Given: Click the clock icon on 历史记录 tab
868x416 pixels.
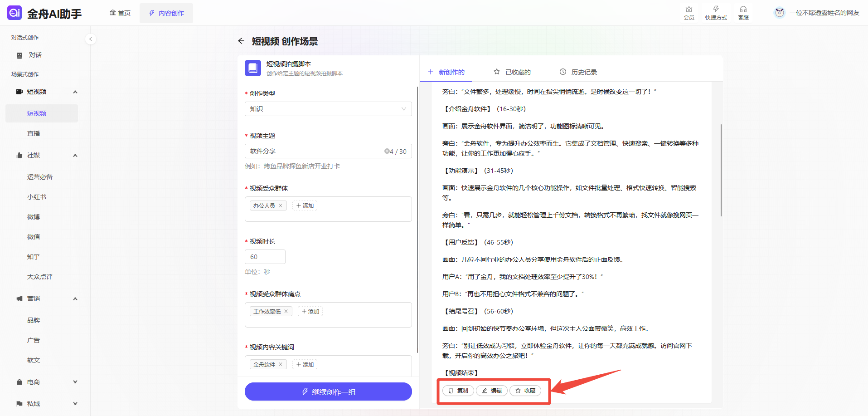Looking at the screenshot, I should tap(563, 72).
